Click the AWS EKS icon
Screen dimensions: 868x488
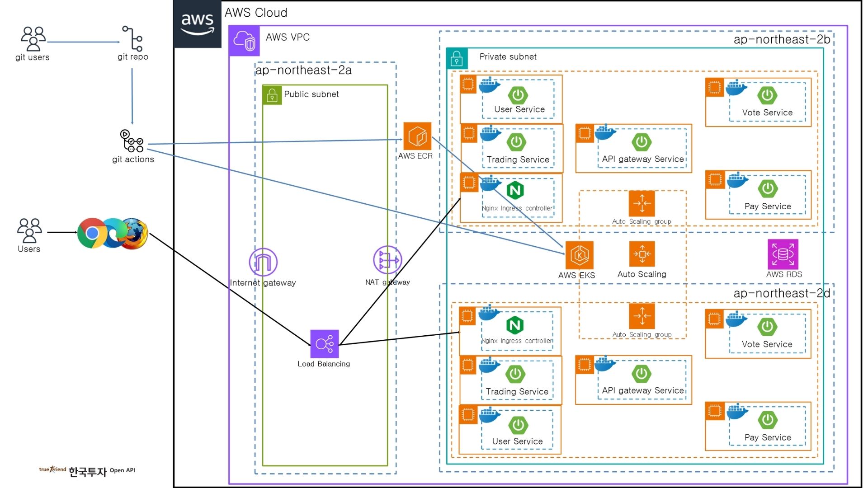pos(579,255)
